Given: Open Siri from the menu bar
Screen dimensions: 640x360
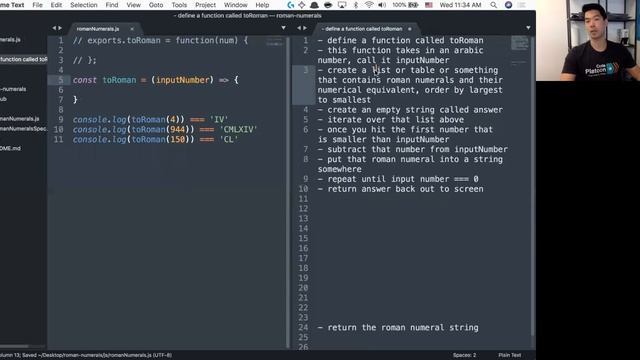Looking at the screenshot, I should pos(508,5).
